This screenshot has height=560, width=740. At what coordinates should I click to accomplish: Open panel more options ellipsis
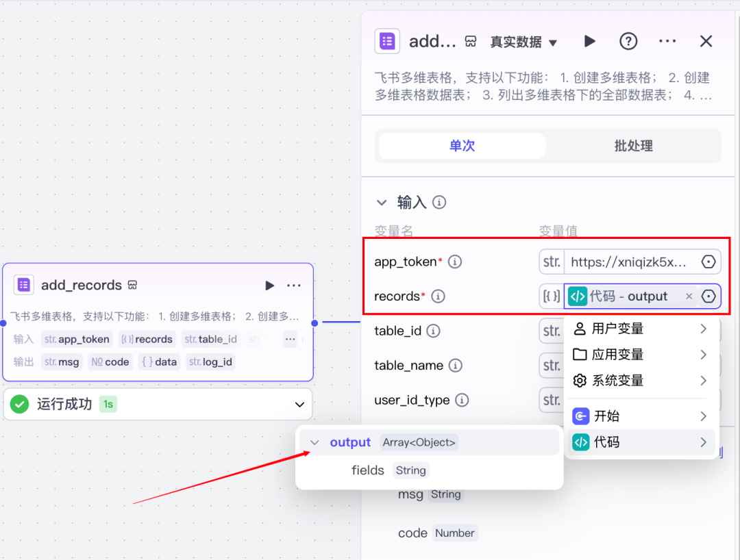(667, 42)
